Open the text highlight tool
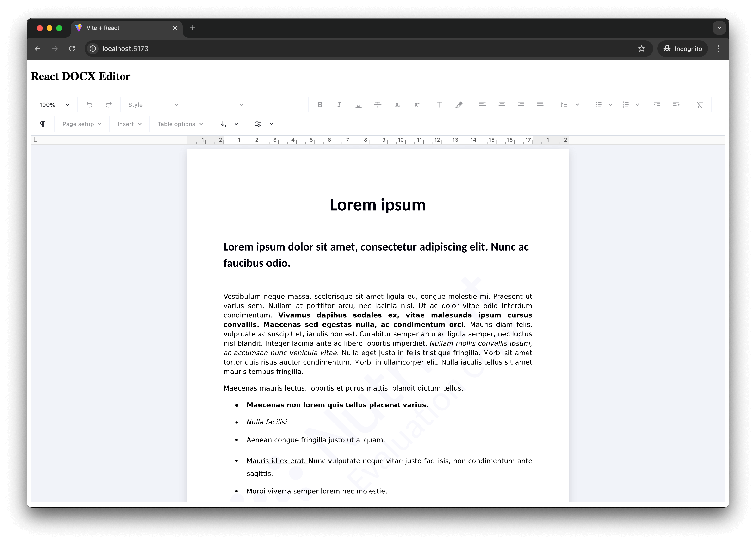Image resolution: width=756 pixels, height=543 pixels. [459, 104]
